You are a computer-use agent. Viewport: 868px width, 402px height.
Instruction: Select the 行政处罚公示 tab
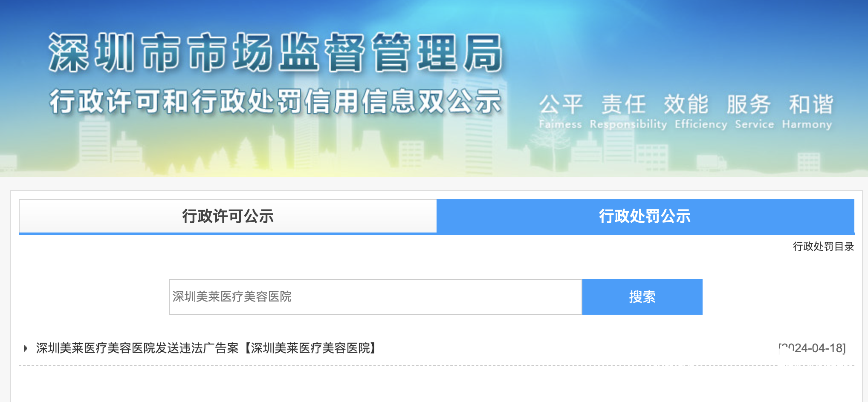pyautogui.click(x=645, y=216)
